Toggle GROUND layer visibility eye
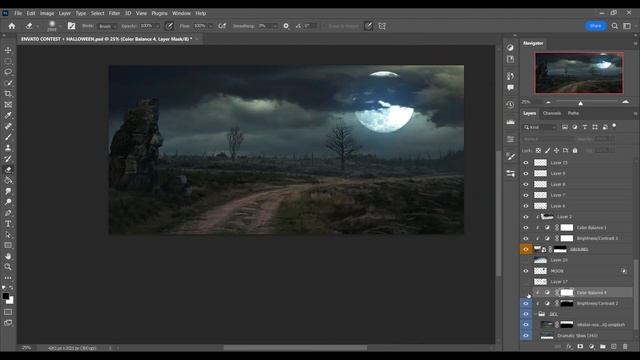640x360 pixels. (526, 249)
